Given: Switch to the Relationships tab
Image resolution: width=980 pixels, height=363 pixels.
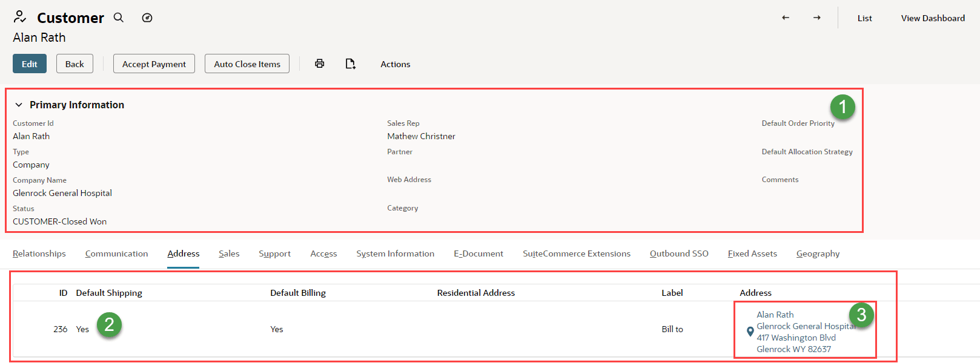Looking at the screenshot, I should click(x=39, y=253).
